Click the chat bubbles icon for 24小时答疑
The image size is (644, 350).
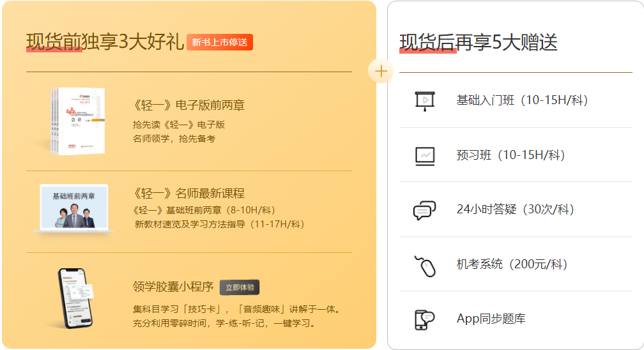(425, 210)
